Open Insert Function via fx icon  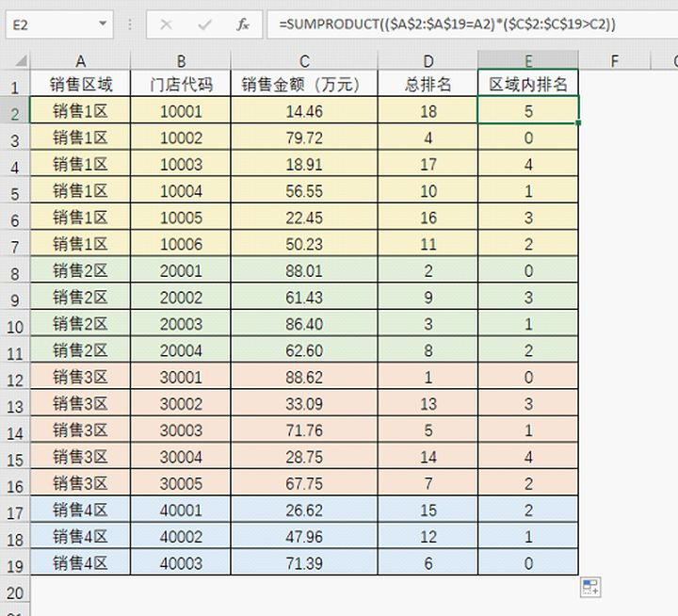243,24
